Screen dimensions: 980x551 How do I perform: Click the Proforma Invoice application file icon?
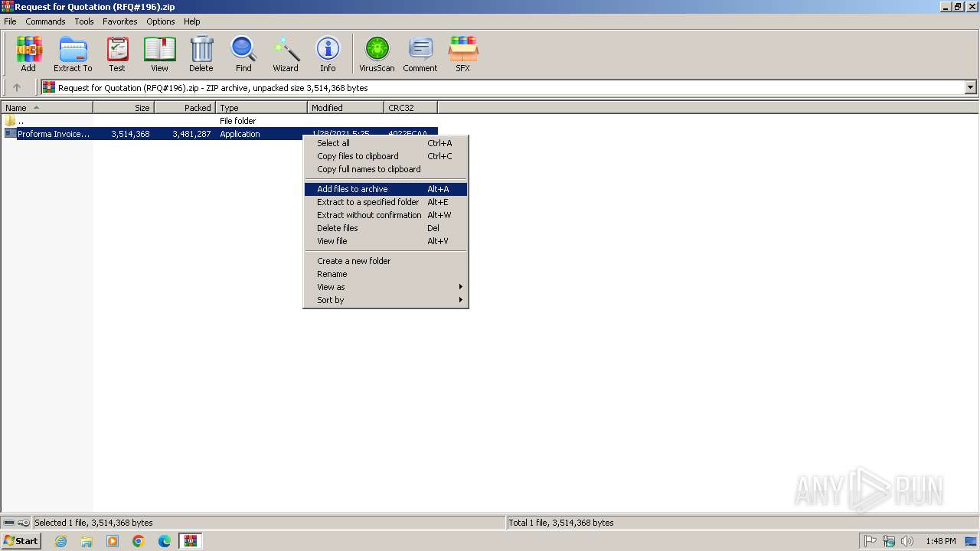[10, 134]
